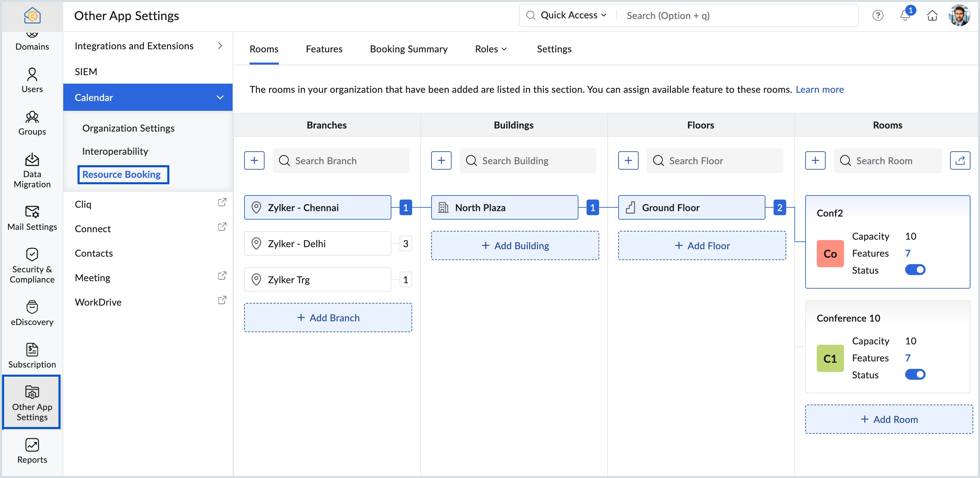Click the Search Floor input field
This screenshot has height=478, width=980.
point(715,160)
